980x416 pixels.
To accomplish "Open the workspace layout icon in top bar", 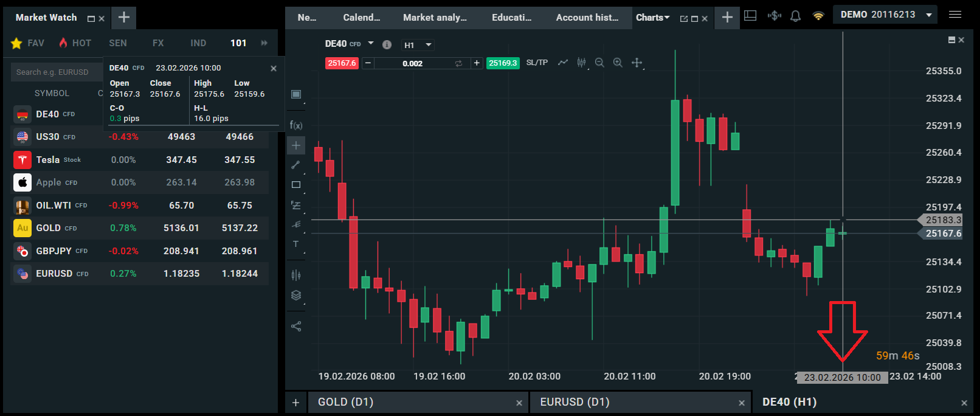I will [x=750, y=16].
